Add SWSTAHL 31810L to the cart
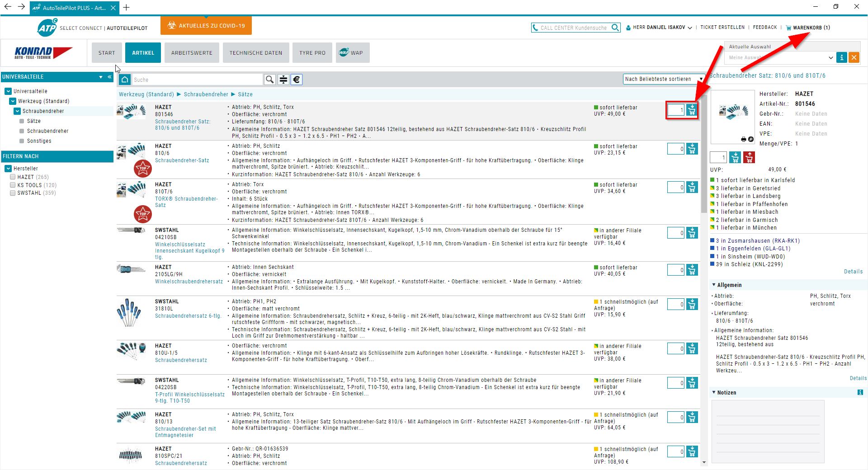868x470 pixels. click(692, 304)
